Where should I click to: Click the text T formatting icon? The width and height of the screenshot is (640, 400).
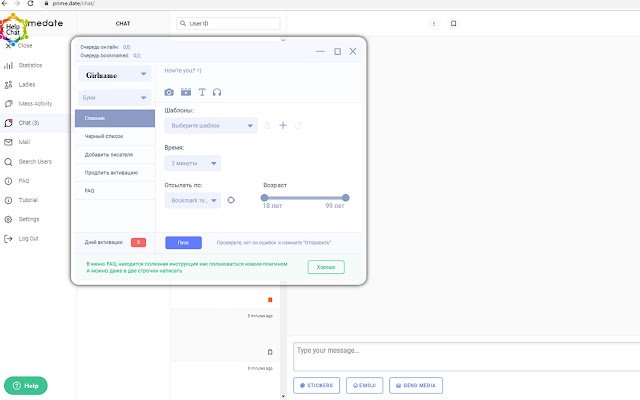click(x=202, y=92)
